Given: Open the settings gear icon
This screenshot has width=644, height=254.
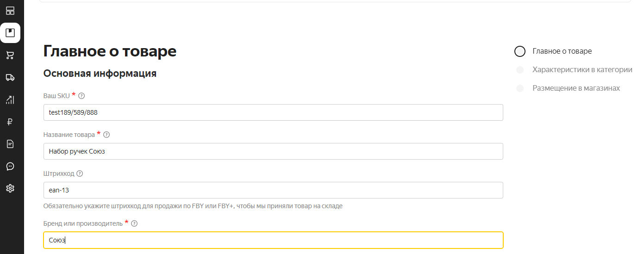Looking at the screenshot, I should point(10,188).
